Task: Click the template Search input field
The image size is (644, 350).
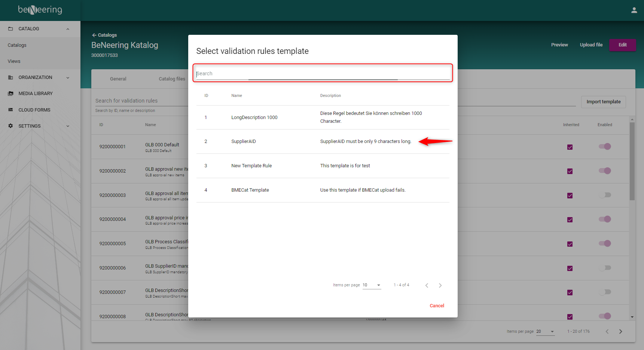Action: 323,74
